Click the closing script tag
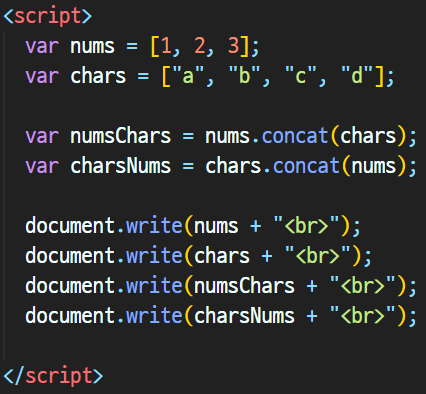The image size is (426, 394). coord(53,376)
